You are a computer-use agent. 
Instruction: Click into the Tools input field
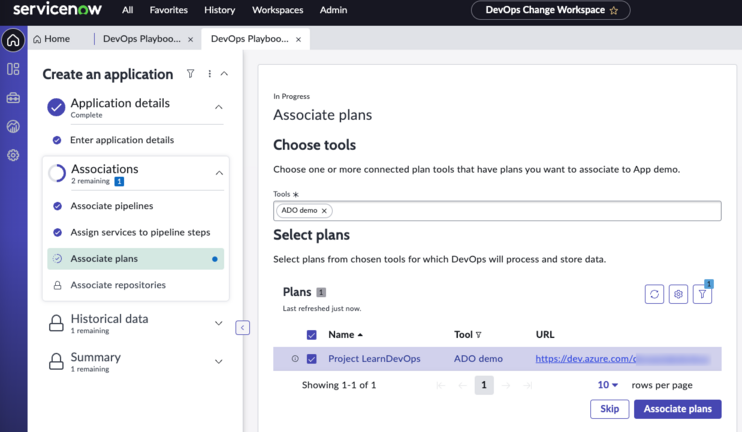click(x=497, y=211)
